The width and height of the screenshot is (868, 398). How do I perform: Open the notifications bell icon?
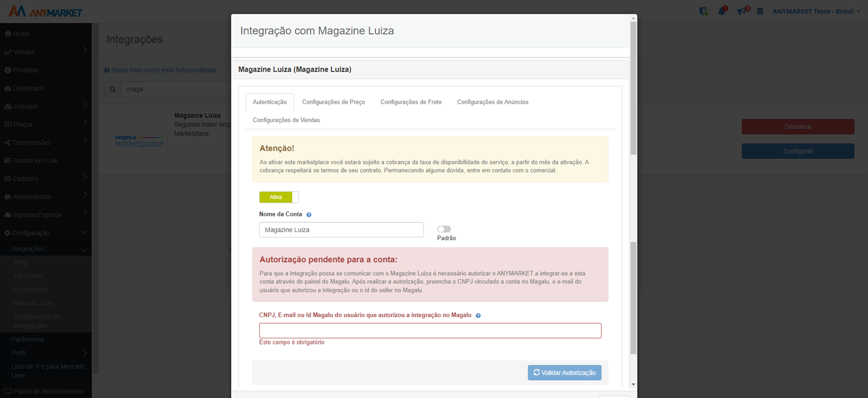point(722,11)
